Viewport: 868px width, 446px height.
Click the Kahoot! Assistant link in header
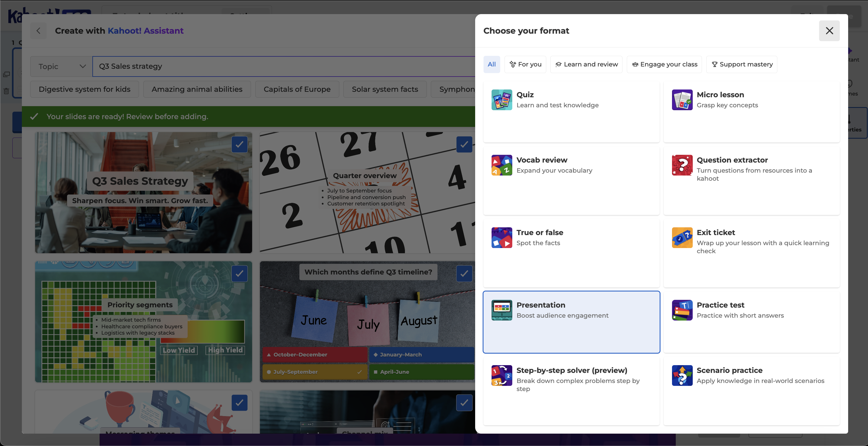(146, 31)
